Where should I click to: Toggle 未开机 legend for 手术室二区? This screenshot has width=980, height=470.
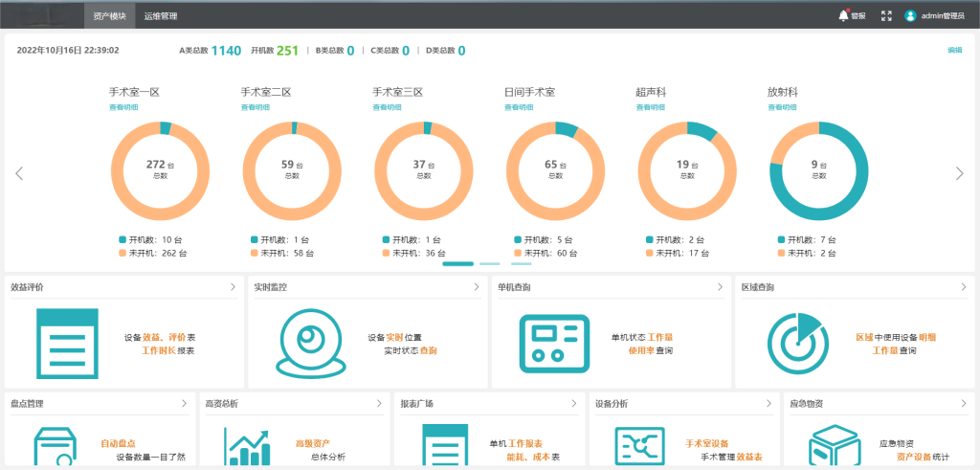coord(255,254)
